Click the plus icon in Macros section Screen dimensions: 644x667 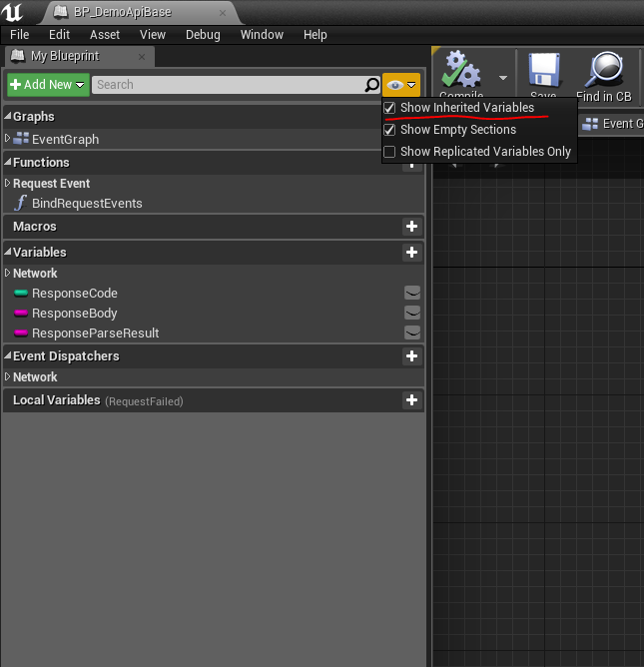411,227
